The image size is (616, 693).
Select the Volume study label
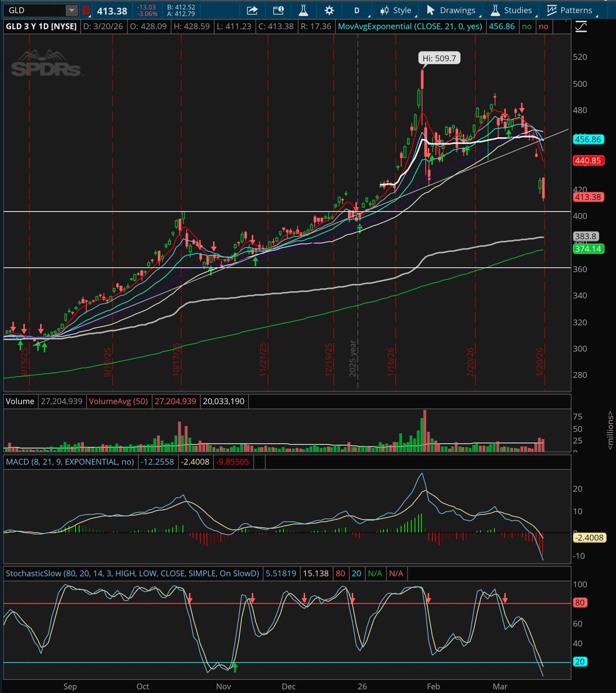20,401
